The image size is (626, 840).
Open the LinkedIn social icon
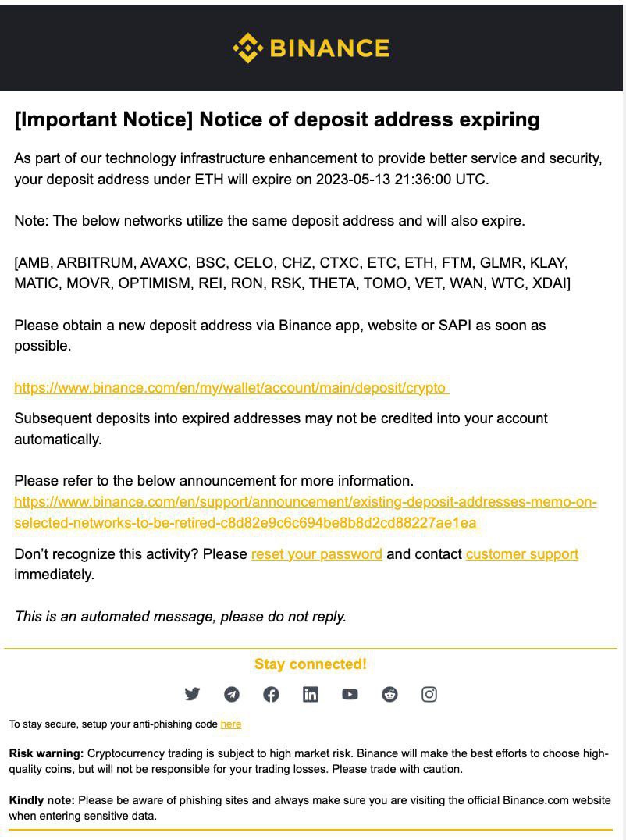(x=311, y=694)
